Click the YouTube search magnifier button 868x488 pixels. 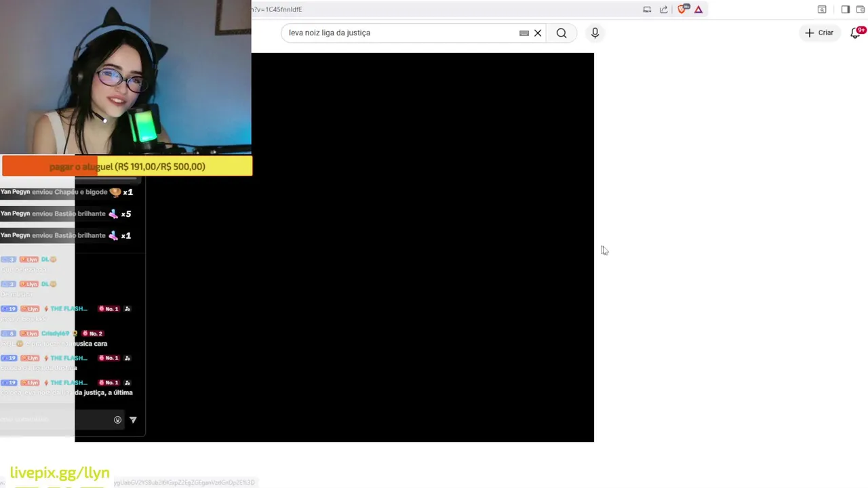pos(561,33)
